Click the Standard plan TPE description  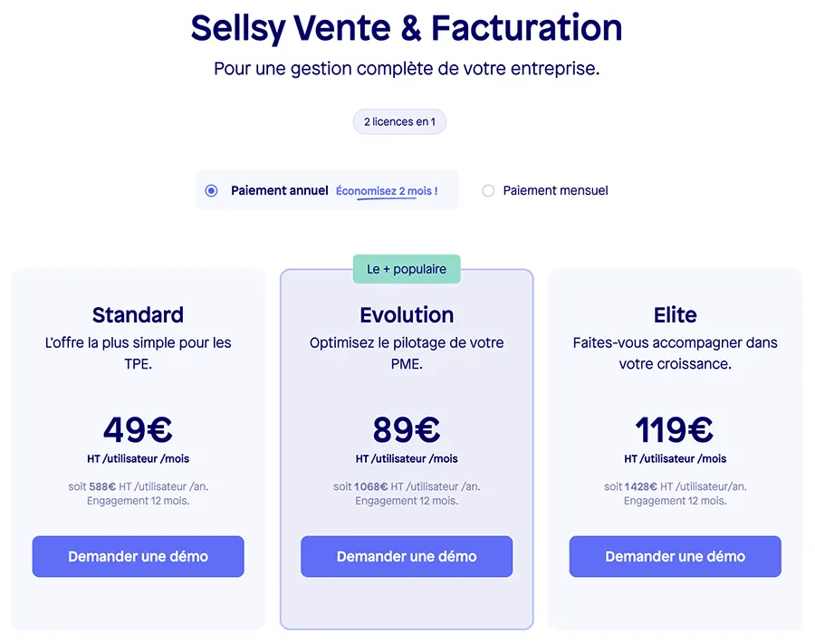(x=138, y=353)
